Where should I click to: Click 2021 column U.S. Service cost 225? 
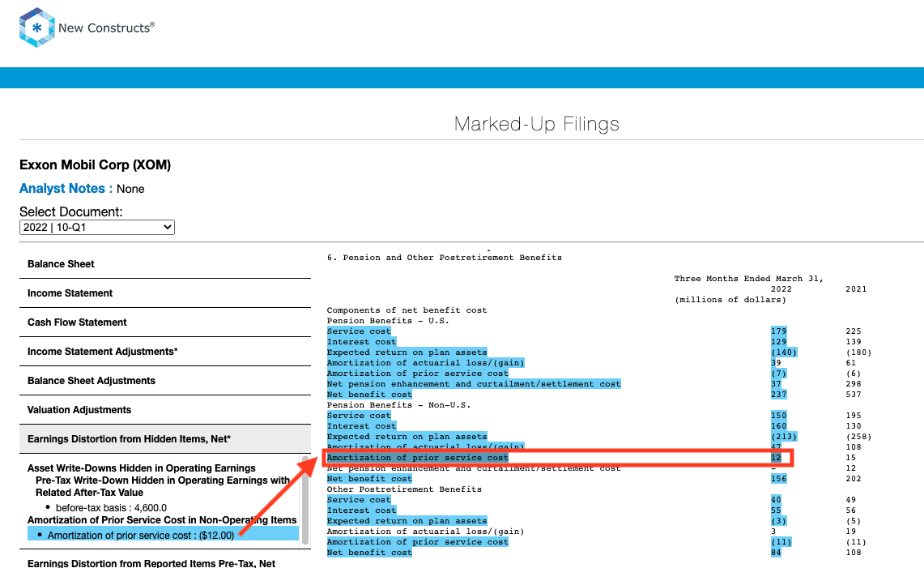[854, 331]
